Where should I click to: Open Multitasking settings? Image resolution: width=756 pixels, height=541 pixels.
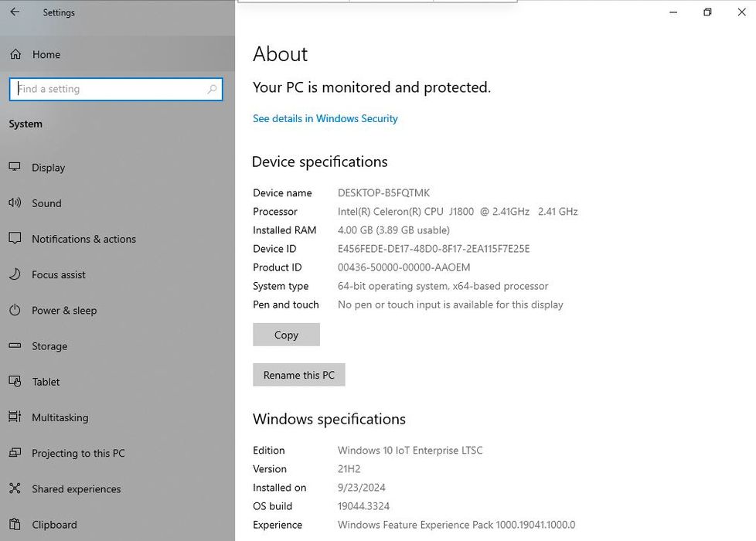117,417
